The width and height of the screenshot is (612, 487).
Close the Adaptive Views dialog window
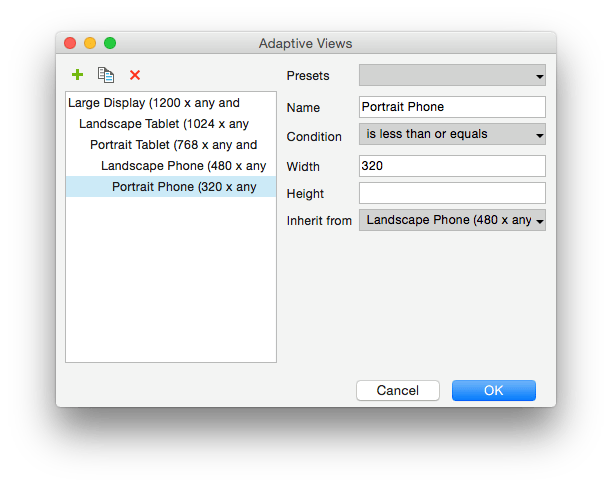(70, 43)
